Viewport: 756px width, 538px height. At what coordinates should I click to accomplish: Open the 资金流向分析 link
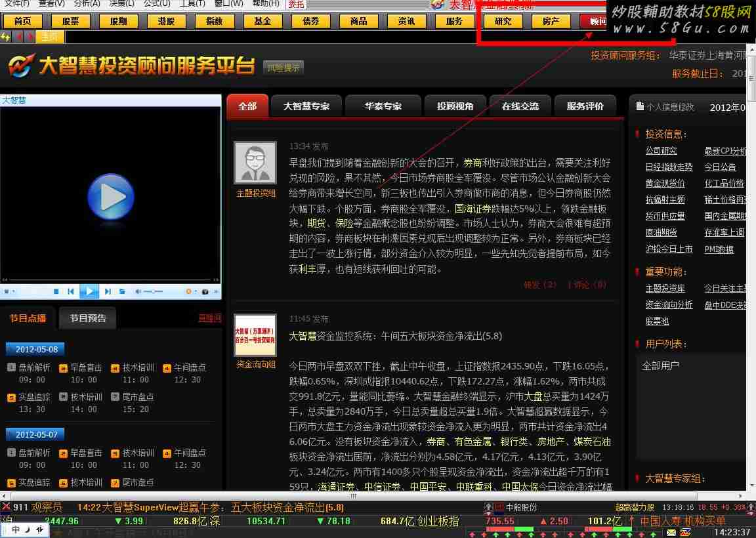669,305
